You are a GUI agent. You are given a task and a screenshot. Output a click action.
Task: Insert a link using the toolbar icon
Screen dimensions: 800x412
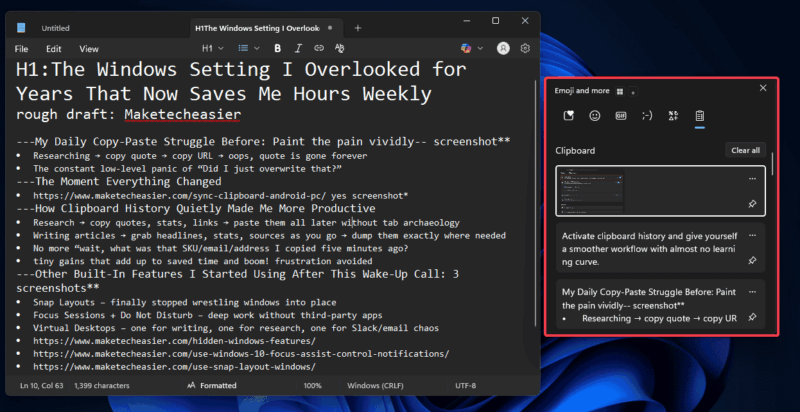[319, 48]
